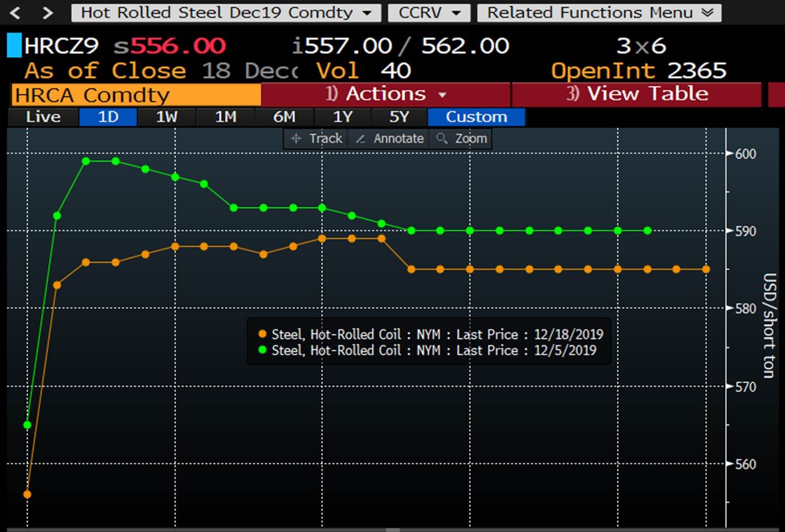Screen dimensions: 785x532
Task: Click the View Table button
Action: (x=637, y=94)
